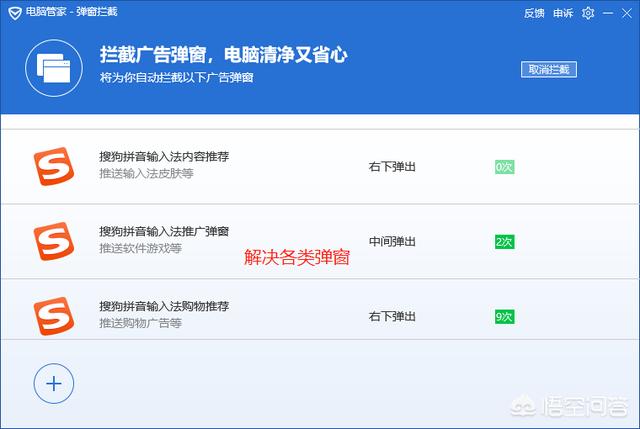Click description 推送输入法皮肤等
This screenshot has height=429, width=640.
click(147, 173)
